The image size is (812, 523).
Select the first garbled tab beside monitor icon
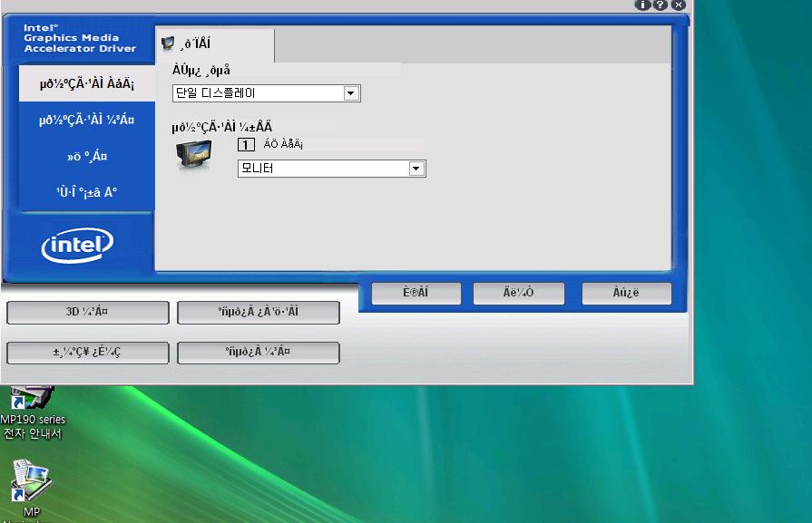click(x=215, y=44)
